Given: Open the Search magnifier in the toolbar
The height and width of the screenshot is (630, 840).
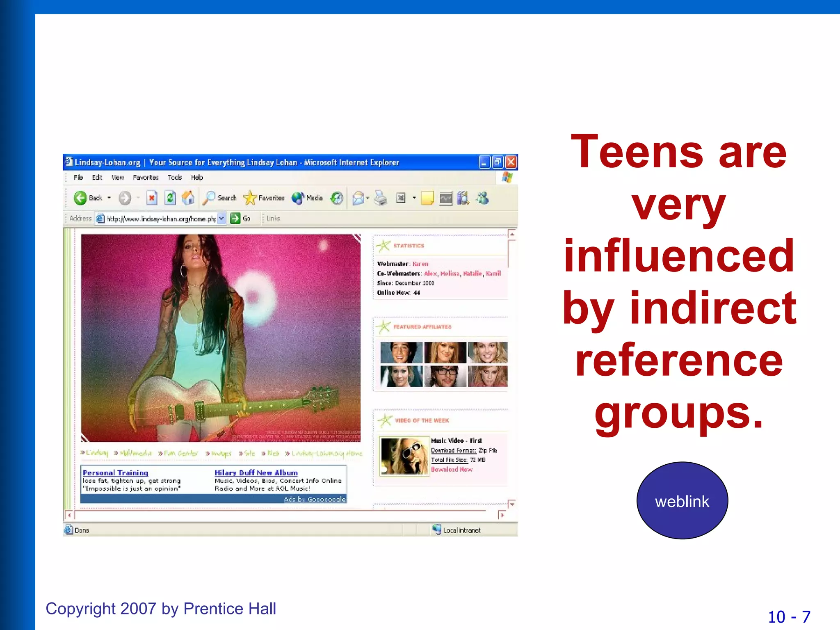Looking at the screenshot, I should pyautogui.click(x=209, y=198).
